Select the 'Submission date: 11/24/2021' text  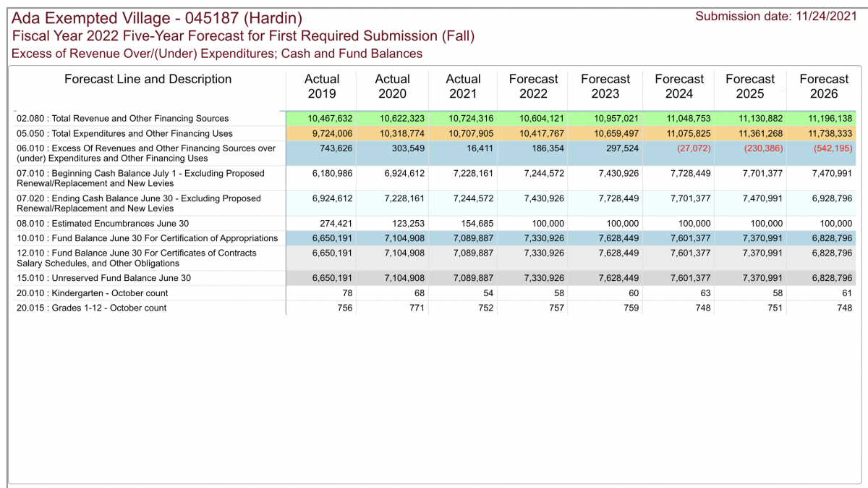coord(776,16)
